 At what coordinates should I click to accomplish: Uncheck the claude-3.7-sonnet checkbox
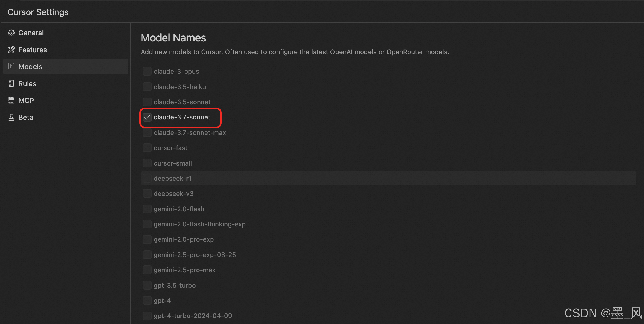coord(147,117)
